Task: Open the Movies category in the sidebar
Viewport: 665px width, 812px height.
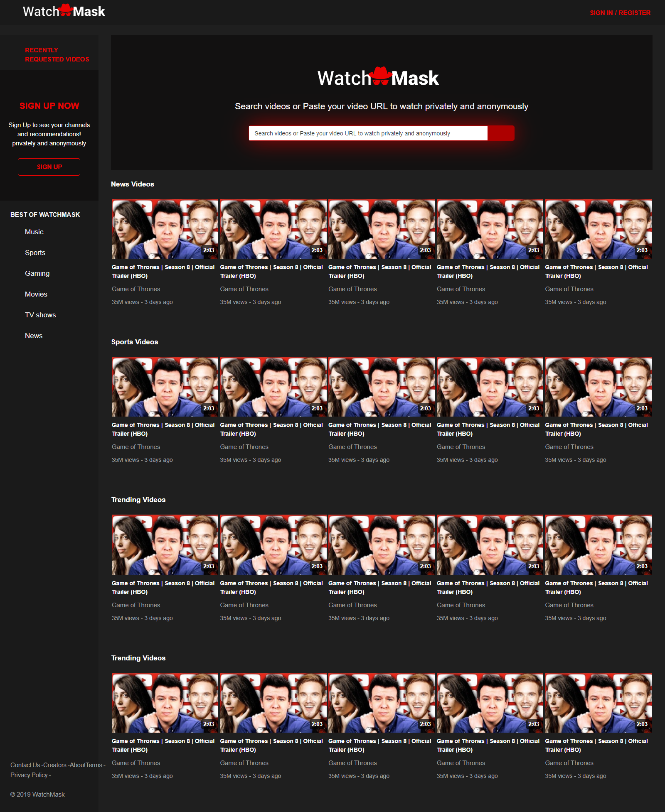Action: tap(36, 294)
